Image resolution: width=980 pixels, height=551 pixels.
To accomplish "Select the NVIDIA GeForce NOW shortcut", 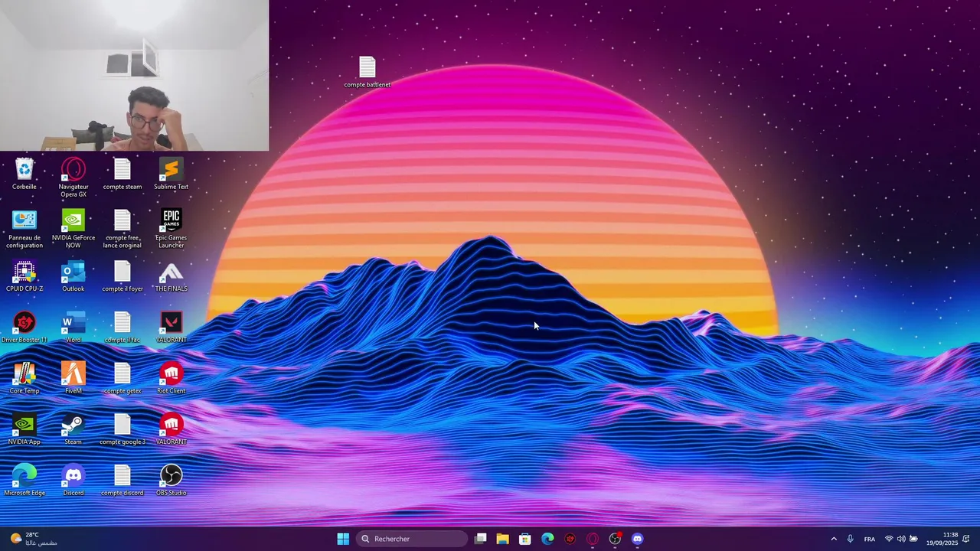I will click(73, 229).
